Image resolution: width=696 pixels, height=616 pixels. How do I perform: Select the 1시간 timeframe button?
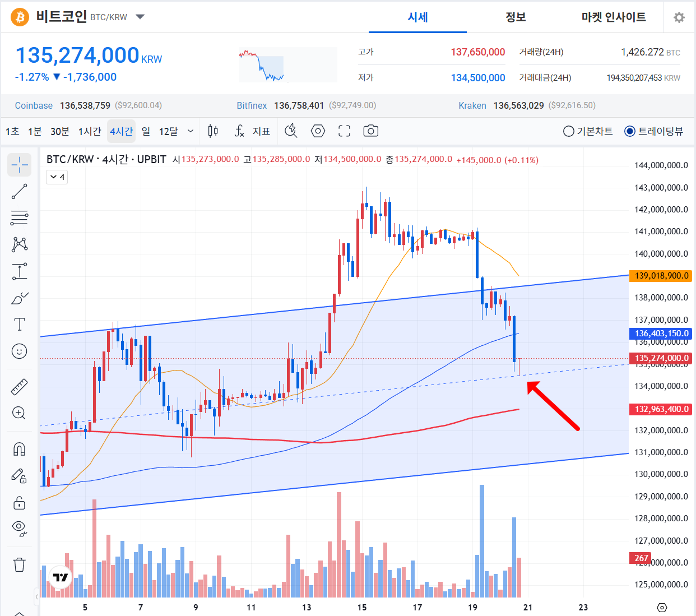tap(89, 131)
